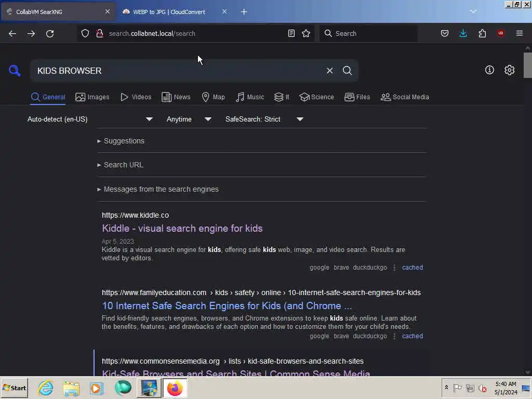Open a new browser tab
532x399 pixels.
[x=244, y=12]
